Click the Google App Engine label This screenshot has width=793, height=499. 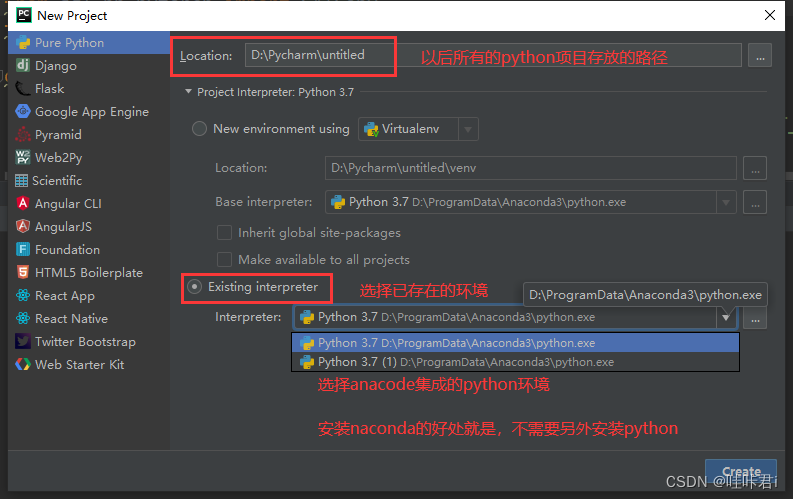(x=92, y=112)
